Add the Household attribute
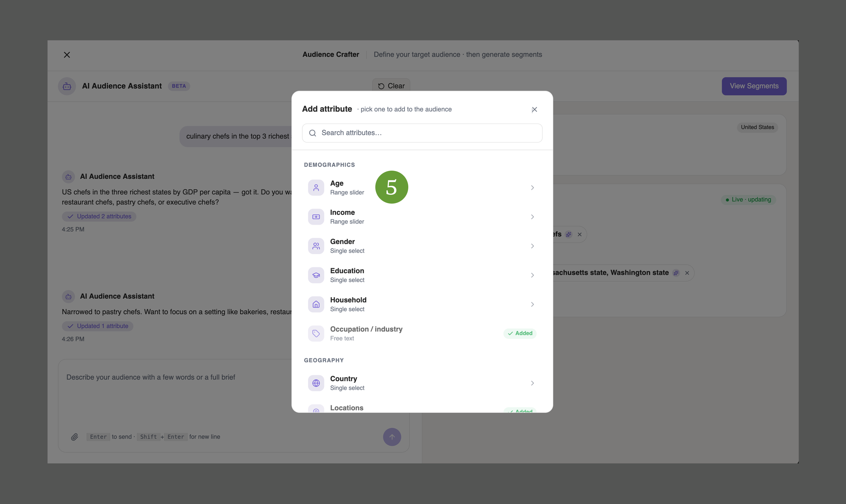 coord(422,304)
